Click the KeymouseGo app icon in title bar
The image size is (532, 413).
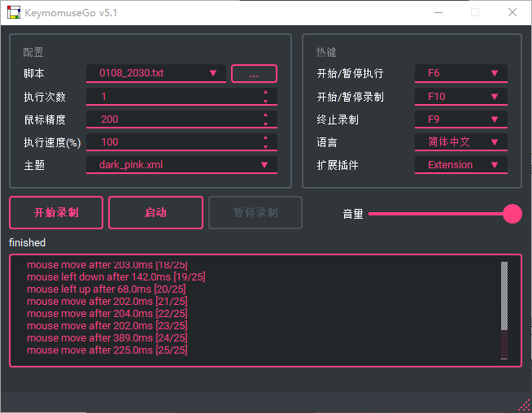[x=14, y=12]
